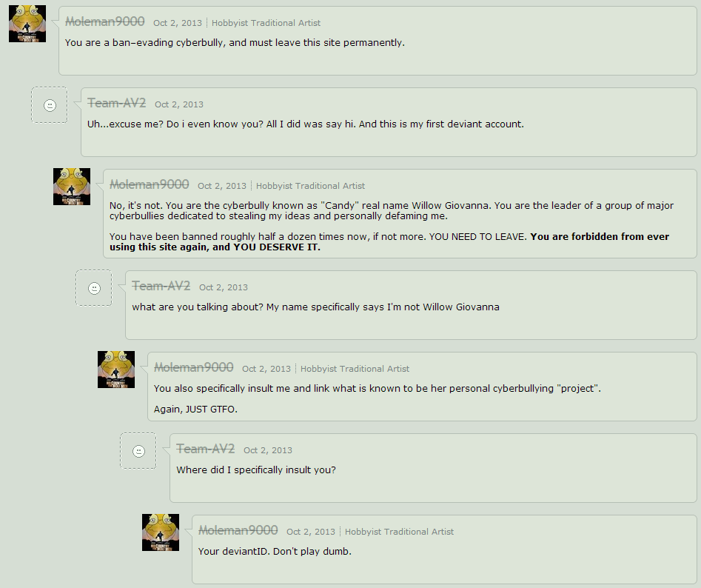Click the timestamp on Team-AV2's first reply
The width and height of the screenshot is (701, 588).
click(x=179, y=104)
